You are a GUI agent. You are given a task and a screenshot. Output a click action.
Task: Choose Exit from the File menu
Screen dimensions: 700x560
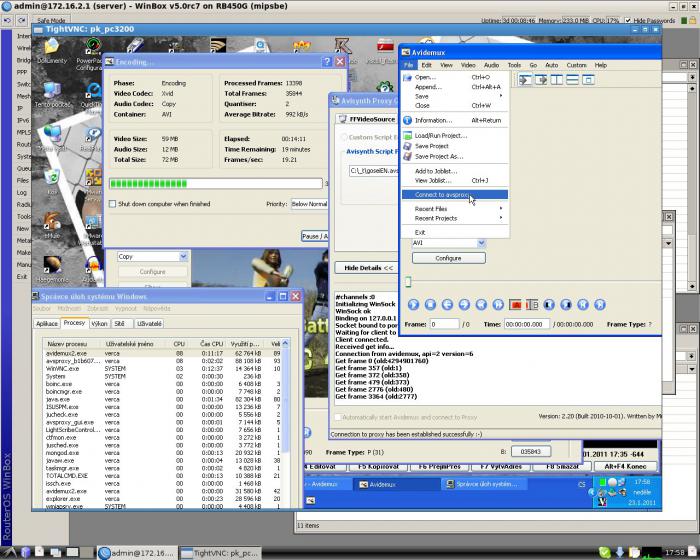click(454, 232)
